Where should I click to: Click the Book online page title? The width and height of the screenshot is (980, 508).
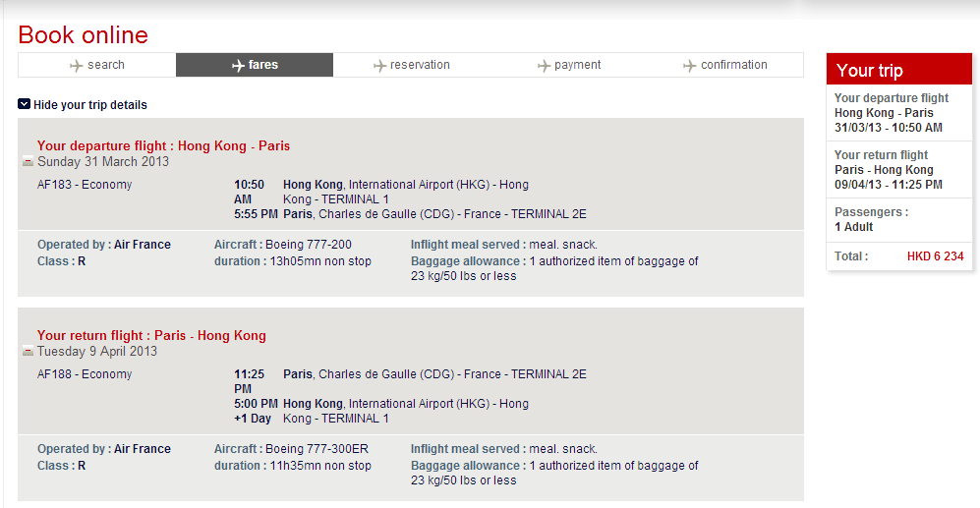click(x=84, y=35)
